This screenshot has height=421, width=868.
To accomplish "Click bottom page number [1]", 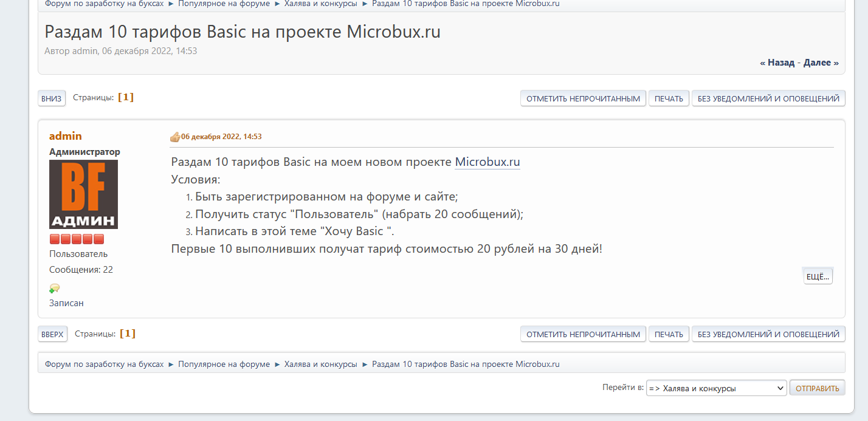I will pyautogui.click(x=128, y=334).
